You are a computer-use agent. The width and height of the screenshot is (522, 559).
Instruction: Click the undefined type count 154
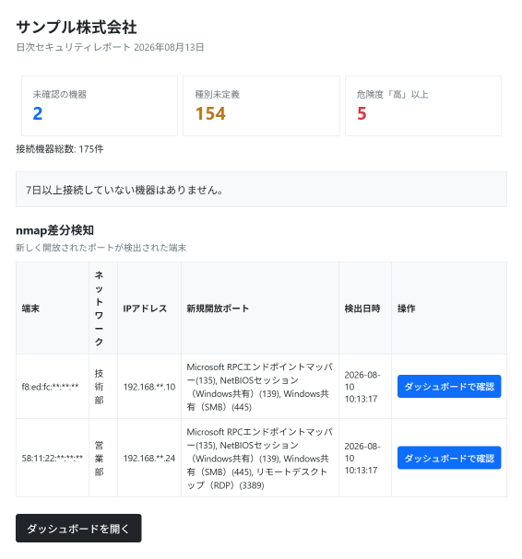(x=210, y=114)
